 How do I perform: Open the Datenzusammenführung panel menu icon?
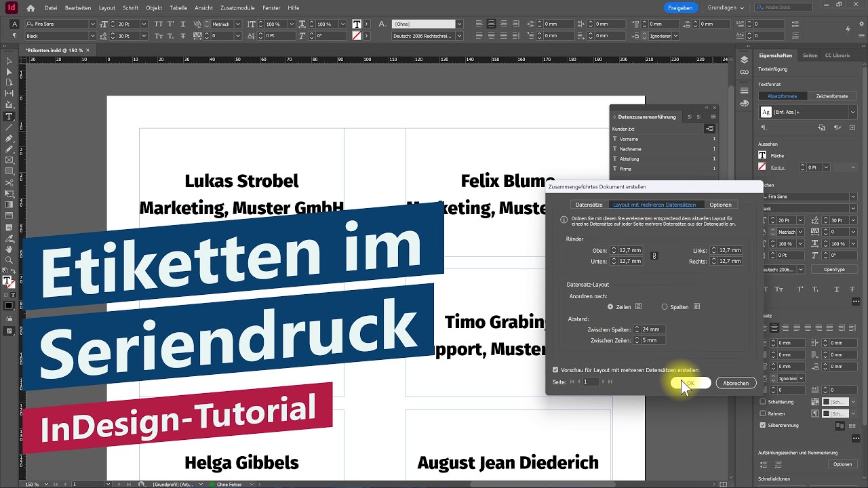(x=713, y=117)
